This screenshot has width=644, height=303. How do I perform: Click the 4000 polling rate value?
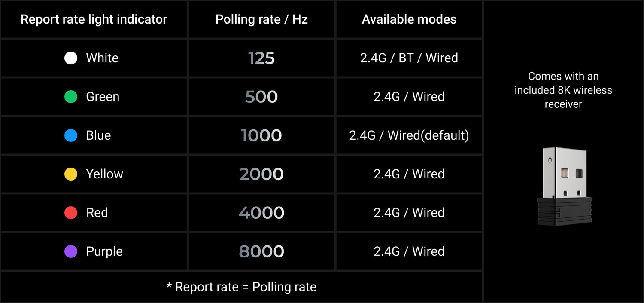pos(261,213)
